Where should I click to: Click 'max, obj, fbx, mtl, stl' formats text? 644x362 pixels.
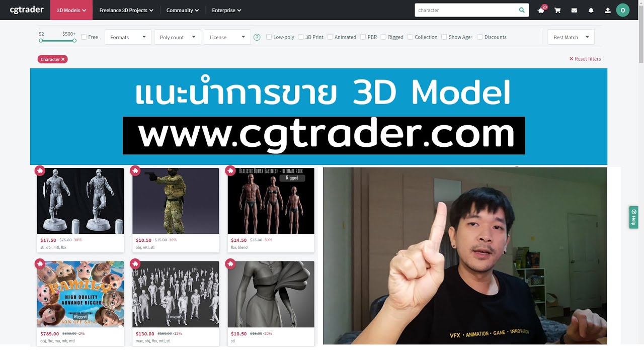tap(153, 341)
